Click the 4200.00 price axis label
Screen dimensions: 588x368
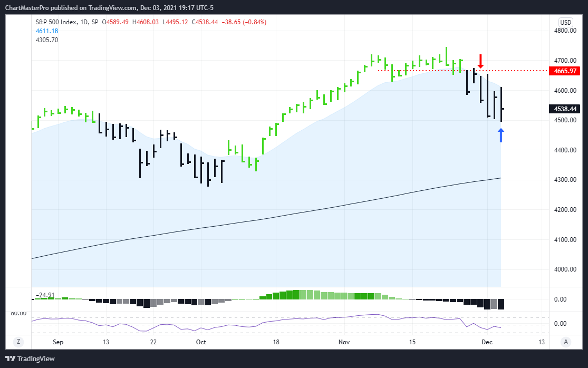point(565,209)
